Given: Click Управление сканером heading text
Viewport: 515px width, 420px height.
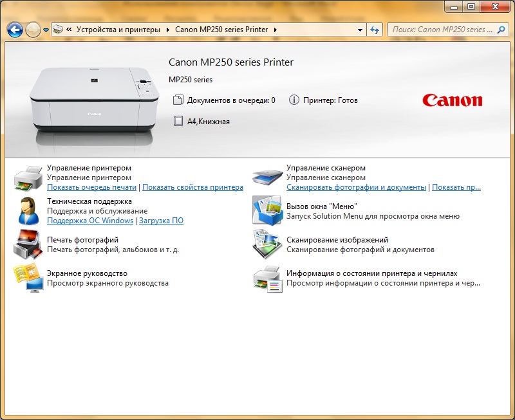Looking at the screenshot, I should click(326, 168).
